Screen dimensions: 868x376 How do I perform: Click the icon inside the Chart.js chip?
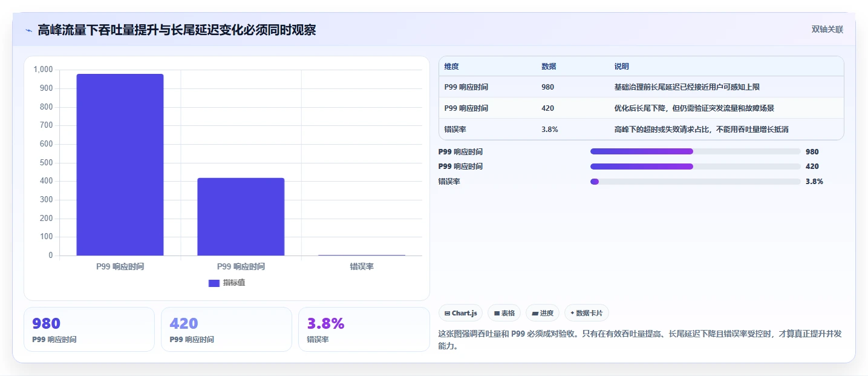pos(447,313)
